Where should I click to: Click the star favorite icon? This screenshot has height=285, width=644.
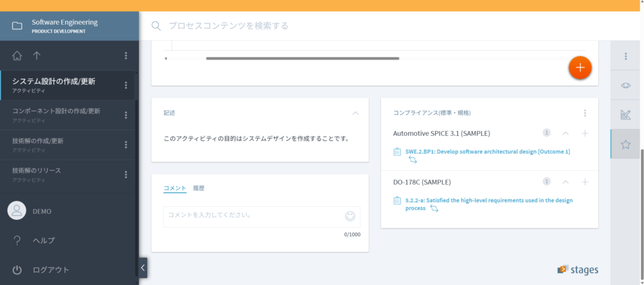pos(626,144)
